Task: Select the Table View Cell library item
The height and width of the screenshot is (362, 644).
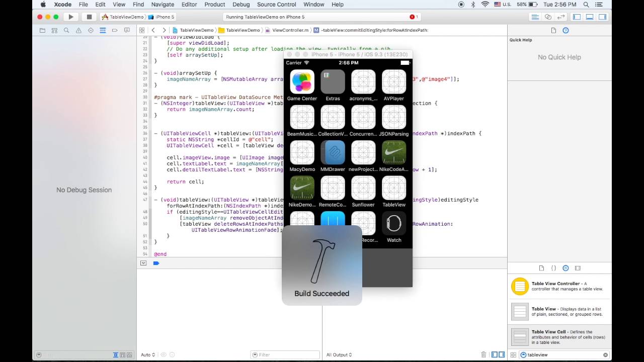Action: [x=559, y=337]
